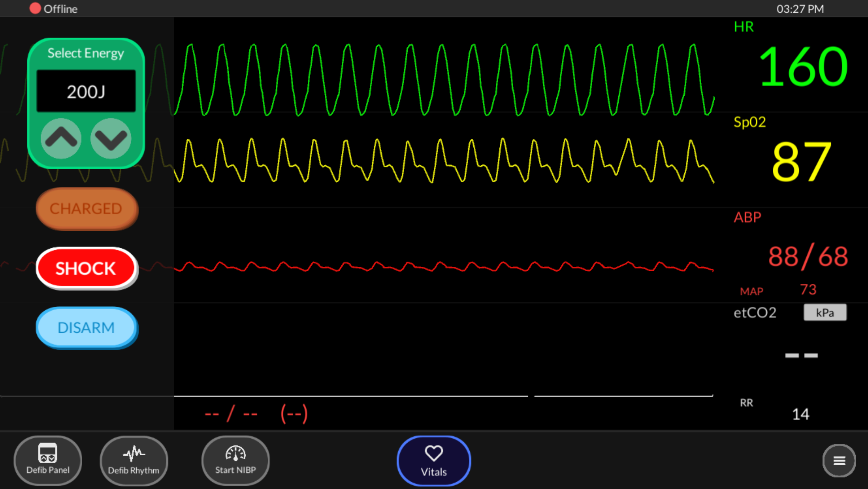
Task: Click the Select Energy heading
Action: tap(86, 53)
